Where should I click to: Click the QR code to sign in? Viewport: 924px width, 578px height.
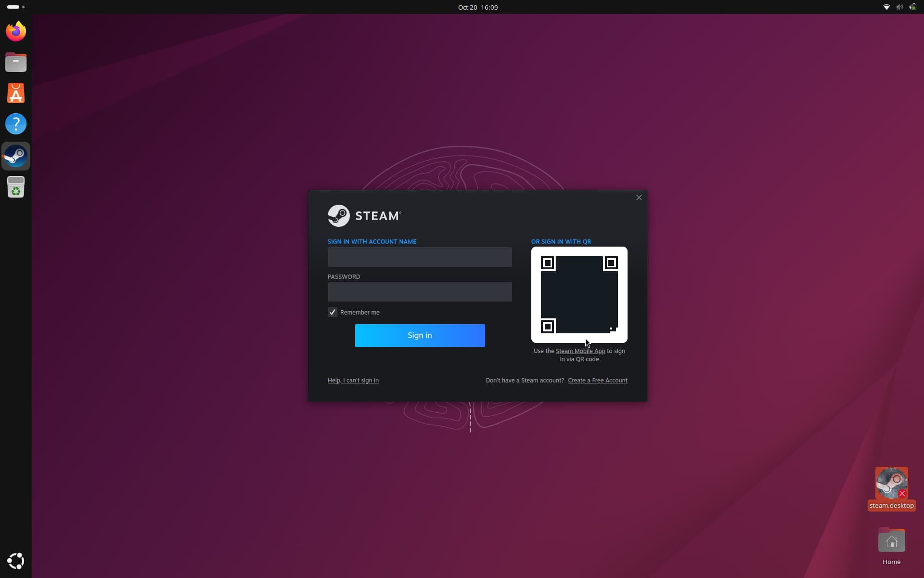click(579, 295)
